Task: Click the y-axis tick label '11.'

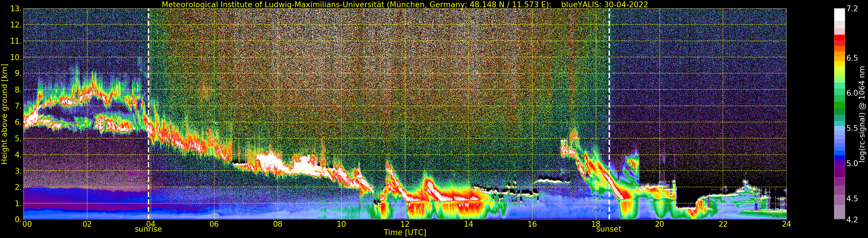Action: click(16, 41)
